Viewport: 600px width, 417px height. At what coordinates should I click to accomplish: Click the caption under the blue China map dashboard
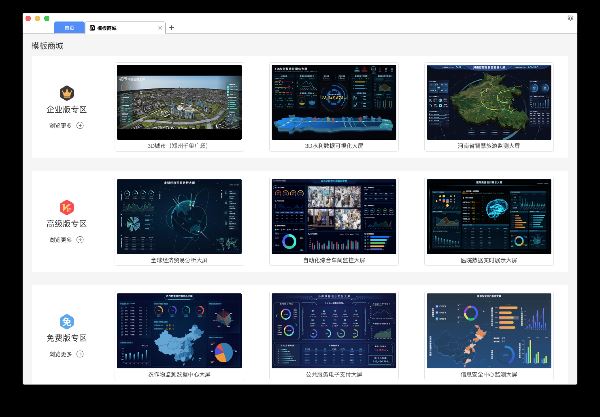179,375
